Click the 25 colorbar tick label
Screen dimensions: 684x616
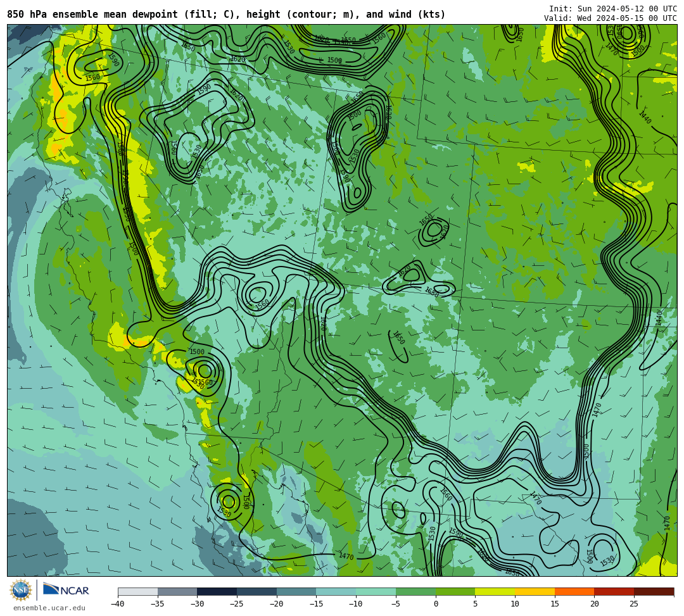[634, 604]
